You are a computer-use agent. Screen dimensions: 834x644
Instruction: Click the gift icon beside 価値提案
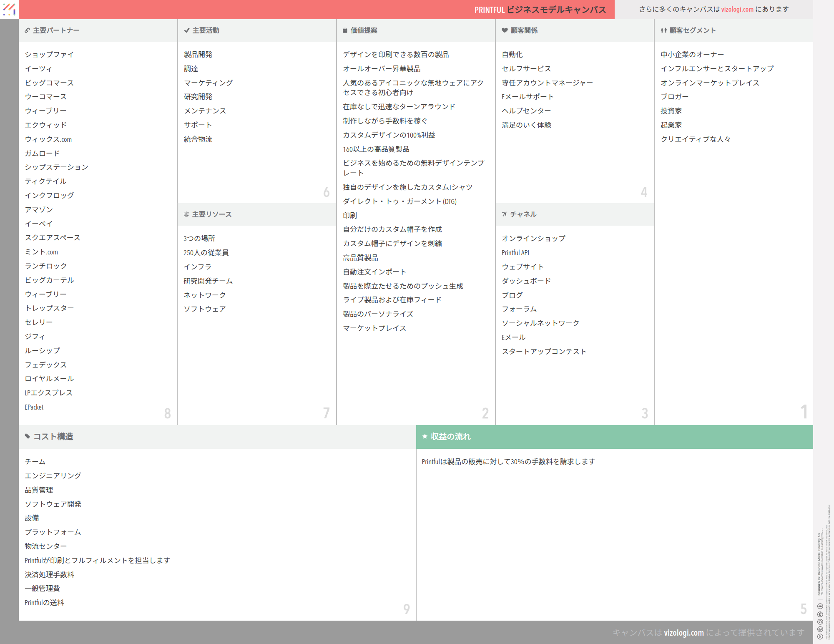click(x=345, y=30)
